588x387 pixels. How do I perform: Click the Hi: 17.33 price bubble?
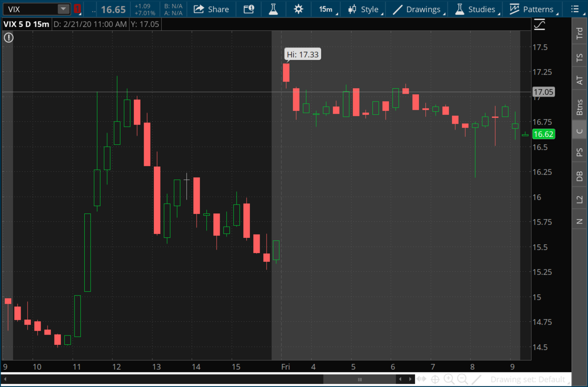[303, 54]
